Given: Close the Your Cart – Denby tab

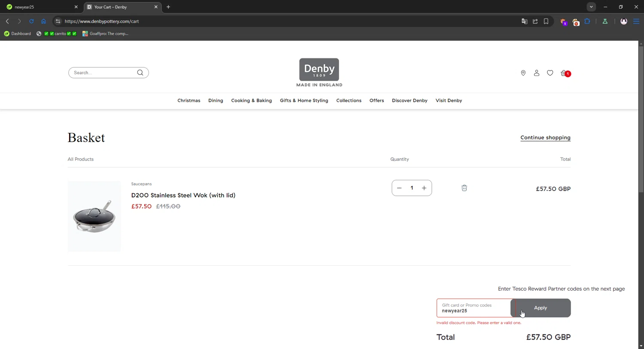Looking at the screenshot, I should [156, 7].
